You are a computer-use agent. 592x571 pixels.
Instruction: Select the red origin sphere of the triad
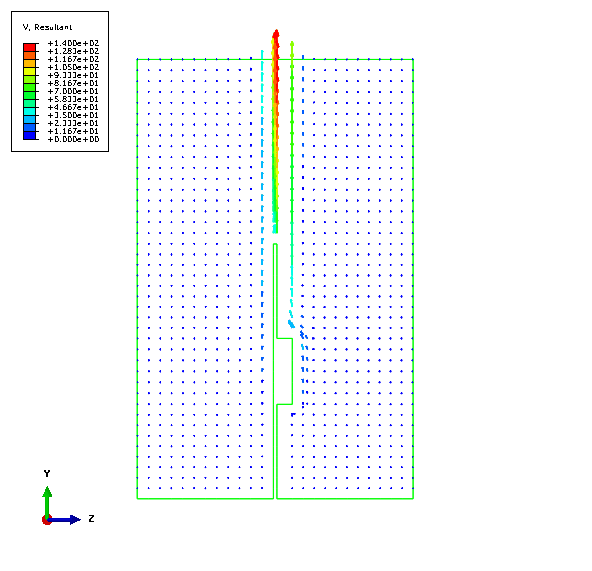(x=46, y=521)
